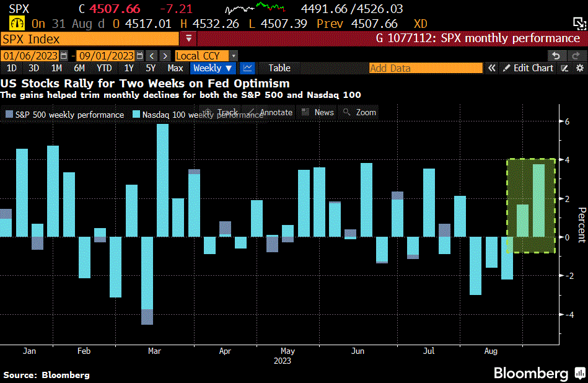Select the 5Y time range

[151, 68]
